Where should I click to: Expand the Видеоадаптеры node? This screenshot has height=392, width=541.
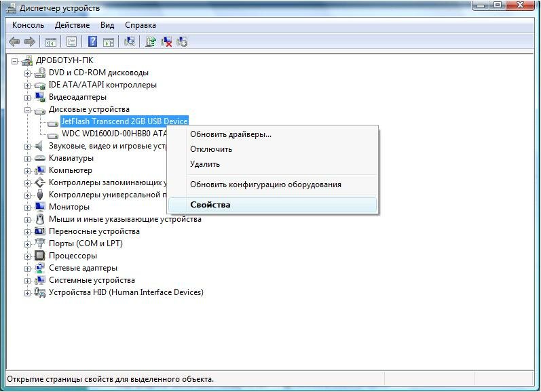click(x=27, y=98)
